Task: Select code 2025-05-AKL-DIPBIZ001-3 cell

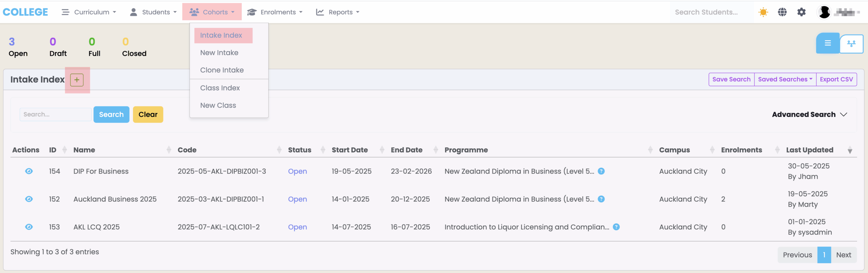Action: click(x=222, y=171)
